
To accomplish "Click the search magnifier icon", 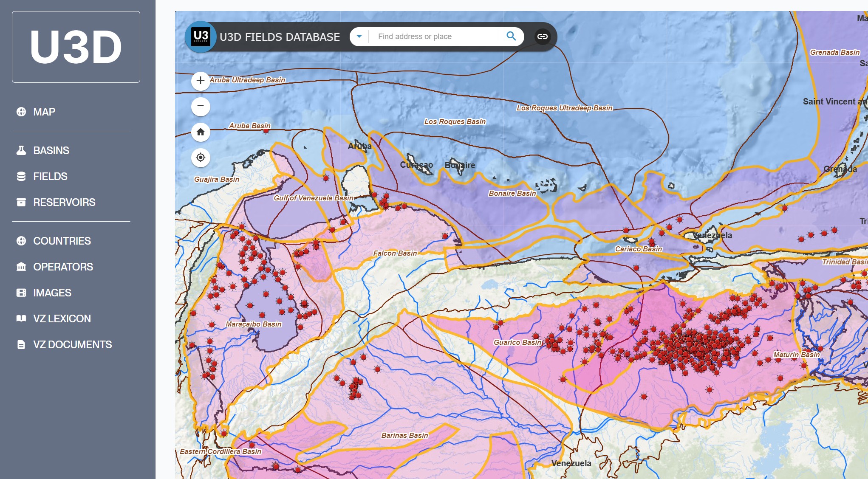I will (x=511, y=37).
